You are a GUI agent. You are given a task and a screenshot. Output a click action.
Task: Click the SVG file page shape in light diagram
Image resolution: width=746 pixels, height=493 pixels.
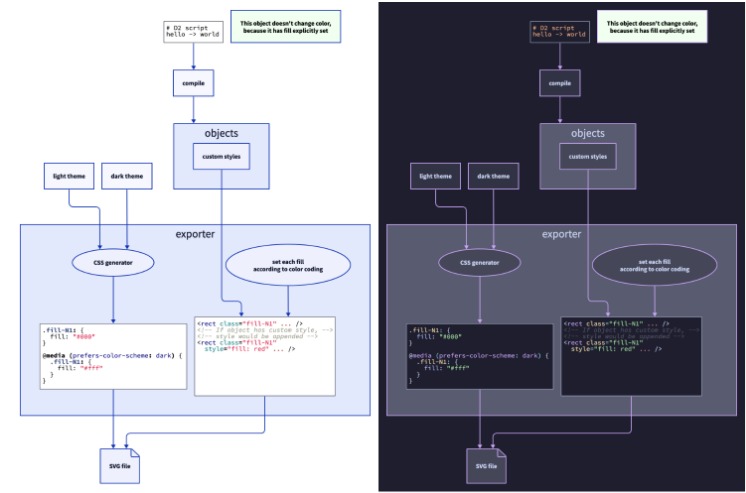click(x=120, y=466)
